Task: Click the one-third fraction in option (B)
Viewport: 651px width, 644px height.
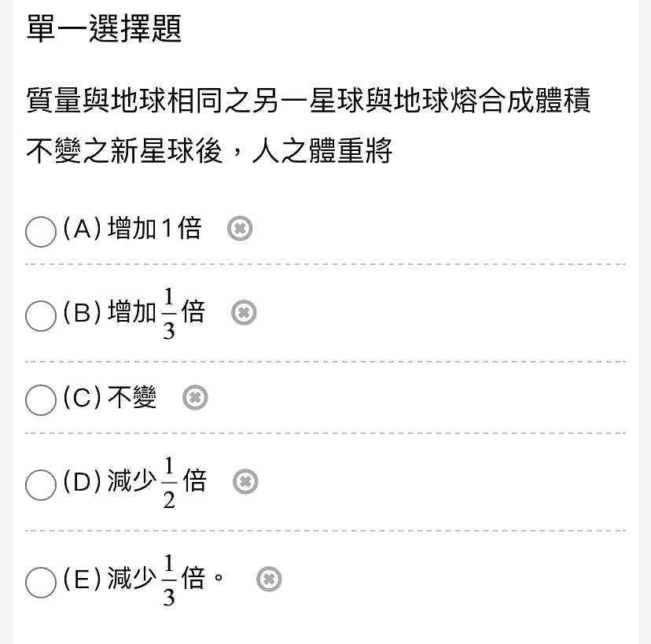Action: (x=168, y=314)
